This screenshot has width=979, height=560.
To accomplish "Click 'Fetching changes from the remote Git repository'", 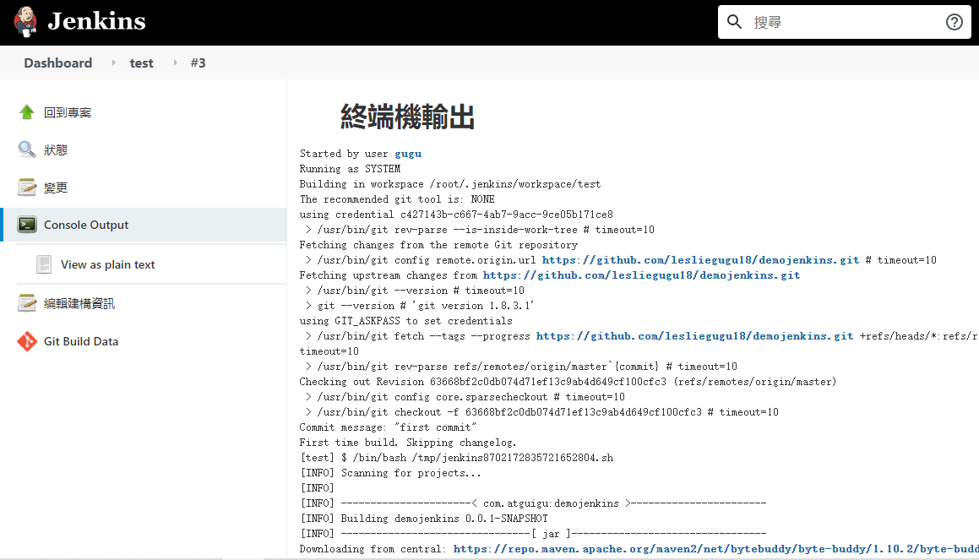I will (x=439, y=245).
